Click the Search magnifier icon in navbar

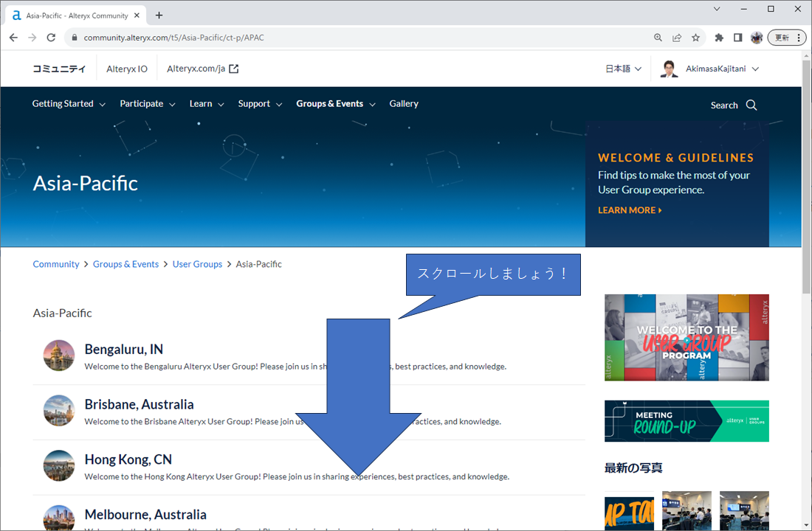751,105
